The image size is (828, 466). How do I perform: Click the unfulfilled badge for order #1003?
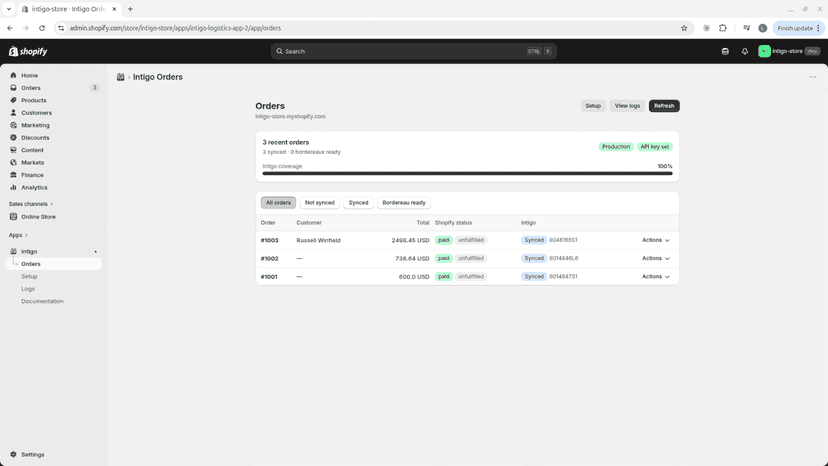(471, 240)
